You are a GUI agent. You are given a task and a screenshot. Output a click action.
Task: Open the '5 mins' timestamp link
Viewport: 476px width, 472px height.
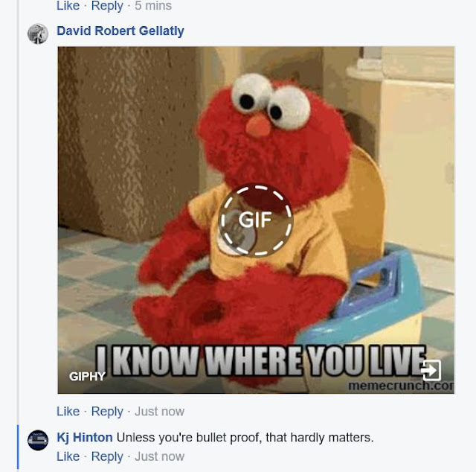point(153,5)
